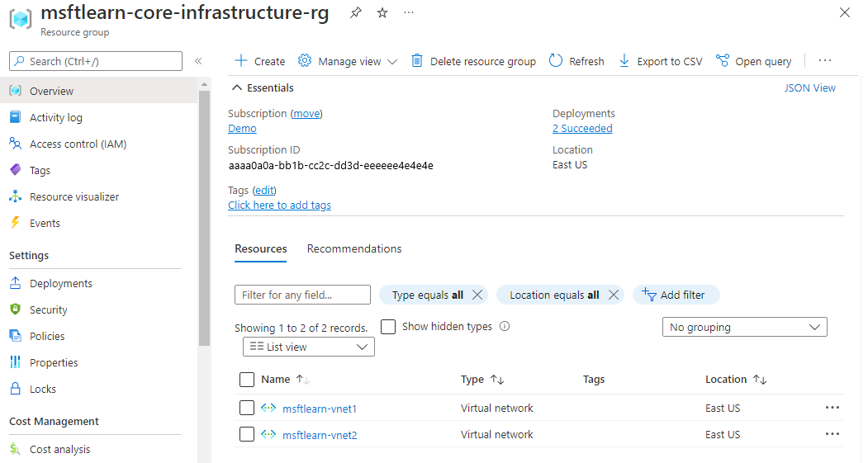Click the Create plus icon

coord(241,61)
